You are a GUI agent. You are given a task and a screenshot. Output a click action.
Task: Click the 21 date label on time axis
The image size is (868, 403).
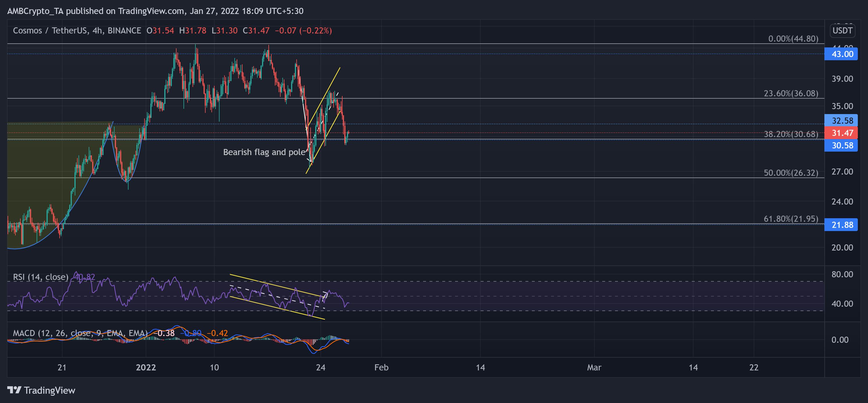pyautogui.click(x=62, y=367)
